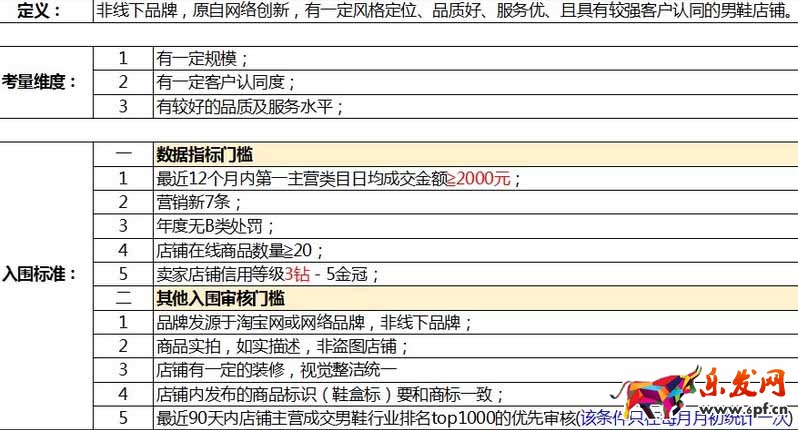
Task: Click number 1 beside 有一定规模
Action: (123, 59)
